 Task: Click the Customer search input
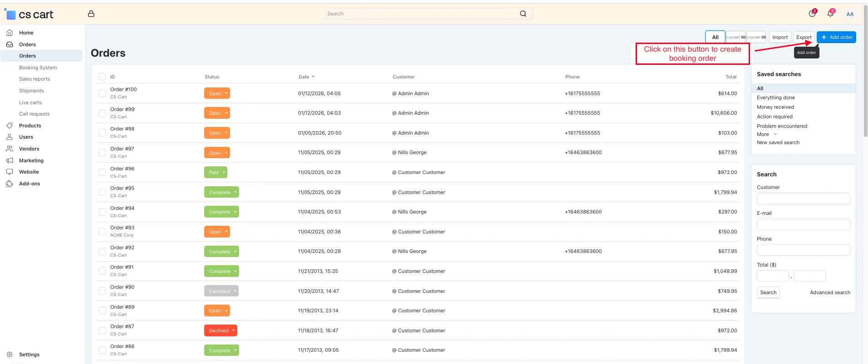coord(803,199)
